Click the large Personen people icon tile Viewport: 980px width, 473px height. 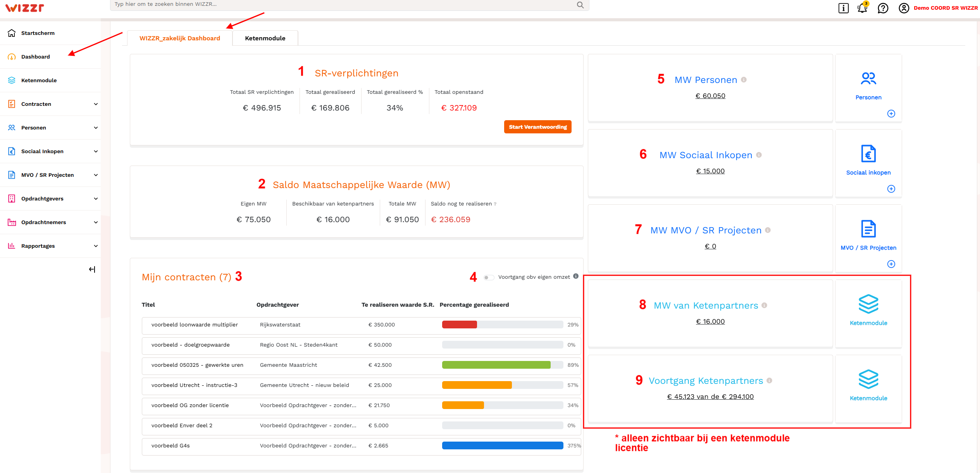[868, 79]
